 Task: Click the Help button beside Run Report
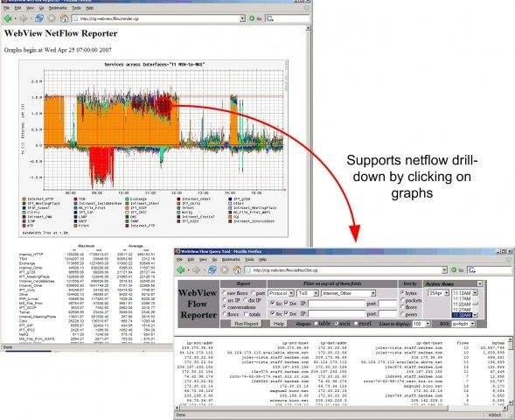279,324
